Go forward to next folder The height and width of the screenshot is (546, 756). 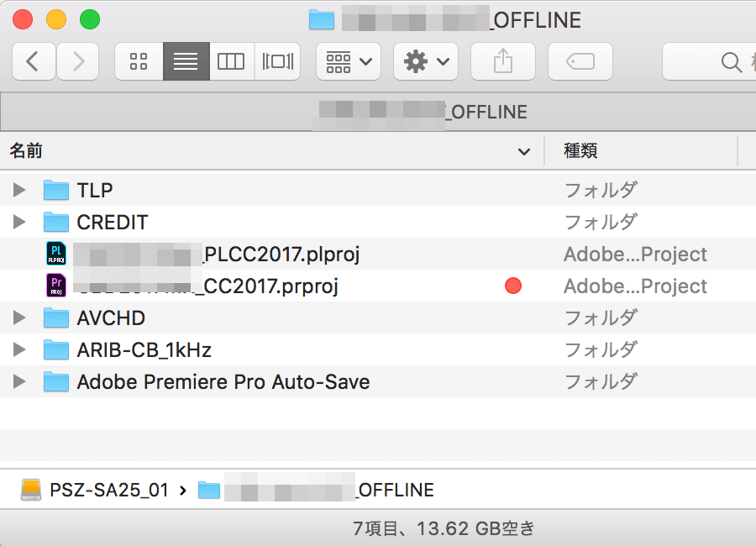pyautogui.click(x=78, y=61)
